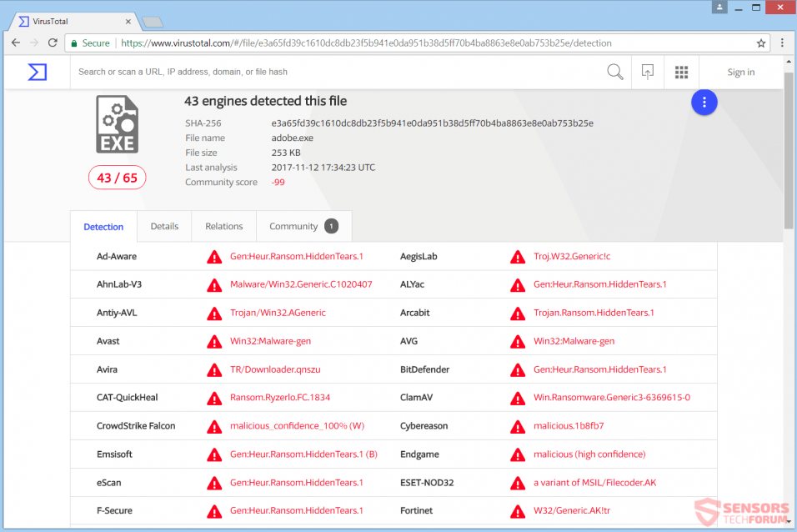Click the VirusTotal logo icon
797x532 pixels.
coord(37,72)
